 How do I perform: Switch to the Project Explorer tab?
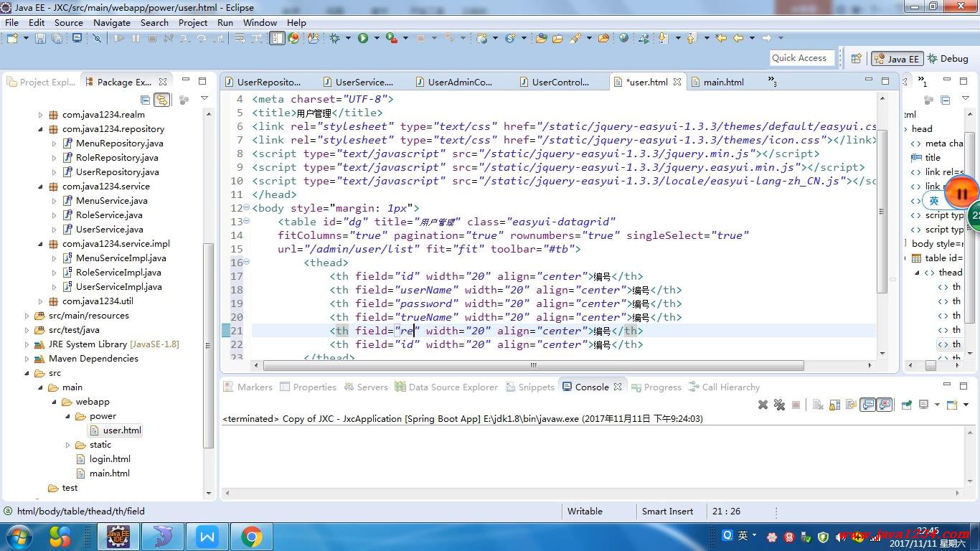[42, 82]
